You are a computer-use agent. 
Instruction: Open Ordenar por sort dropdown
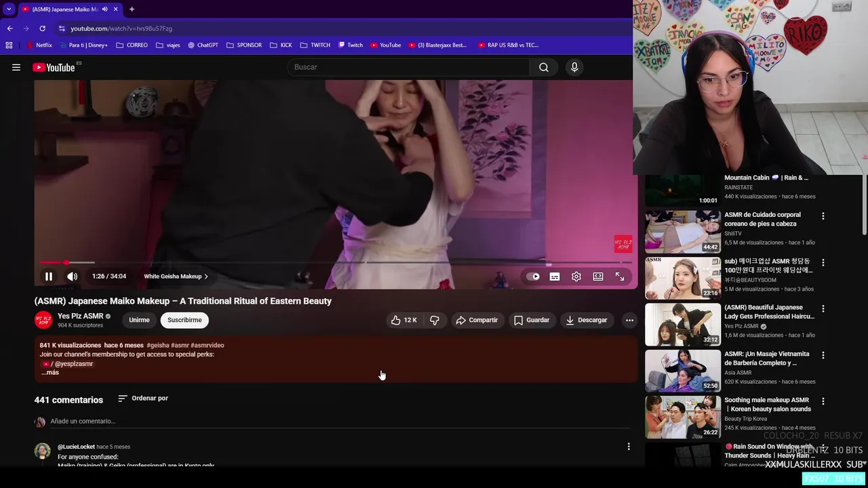coord(143,399)
